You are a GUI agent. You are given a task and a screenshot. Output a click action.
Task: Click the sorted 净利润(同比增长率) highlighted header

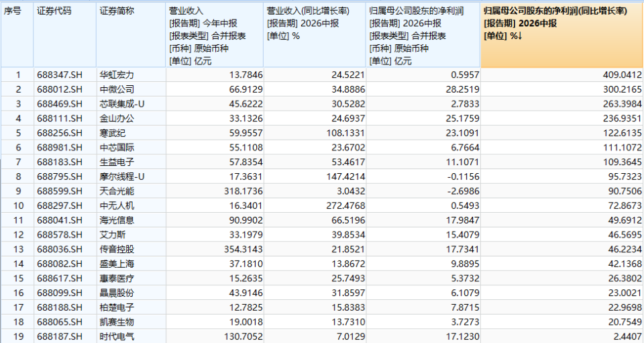point(562,35)
